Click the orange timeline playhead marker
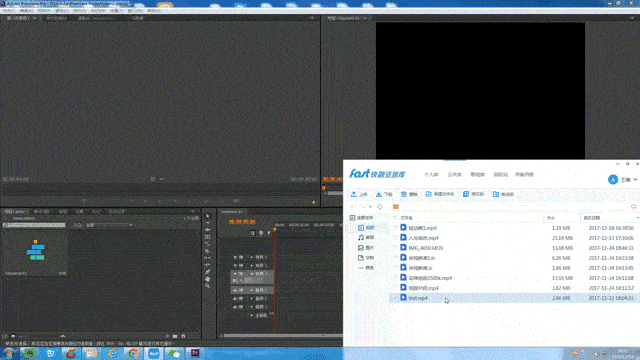The image size is (640, 360). pos(274,230)
